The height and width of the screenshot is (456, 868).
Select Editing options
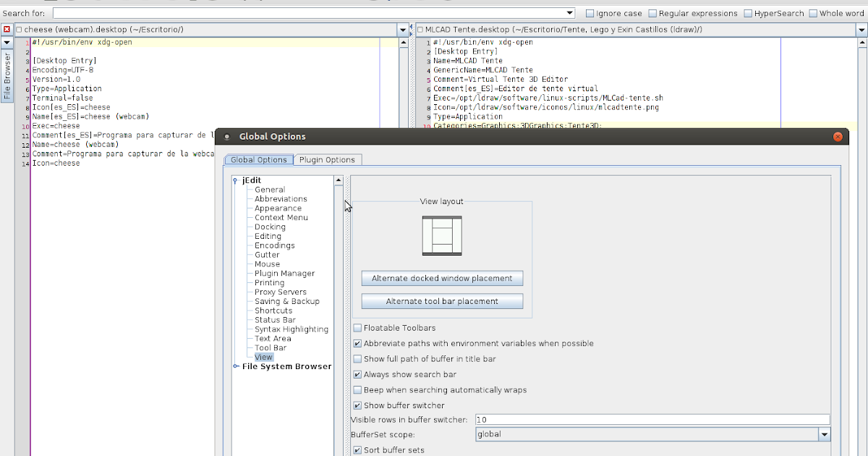[268, 236]
